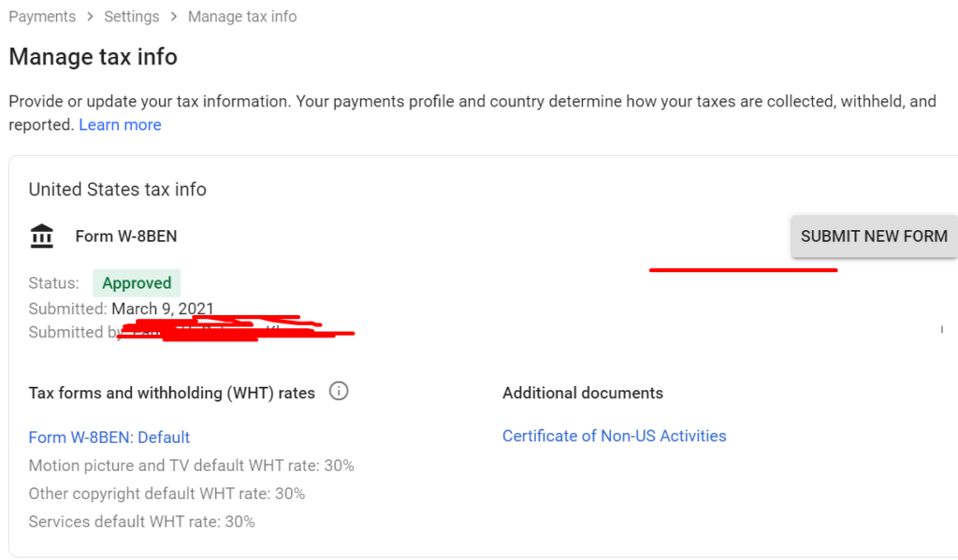Click the Tax forms and withholding rates heading
This screenshot has width=958, height=560.
click(171, 393)
